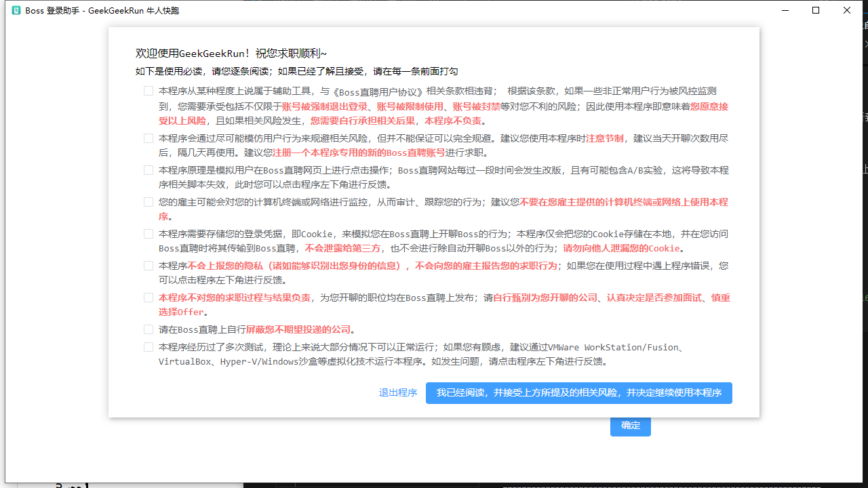Screen dimensions: 868x488
Task: Check the VMWare/VirtualBox virtualization advice checkbox
Action: point(148,347)
